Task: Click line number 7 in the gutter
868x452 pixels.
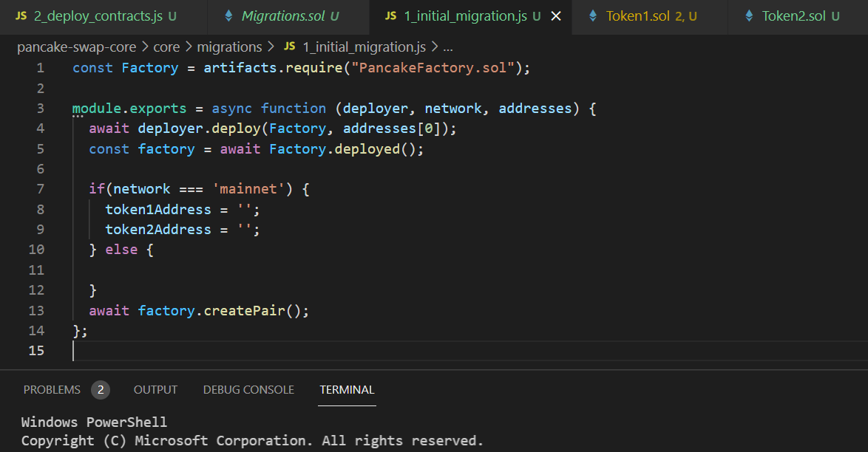Action: 41,189
